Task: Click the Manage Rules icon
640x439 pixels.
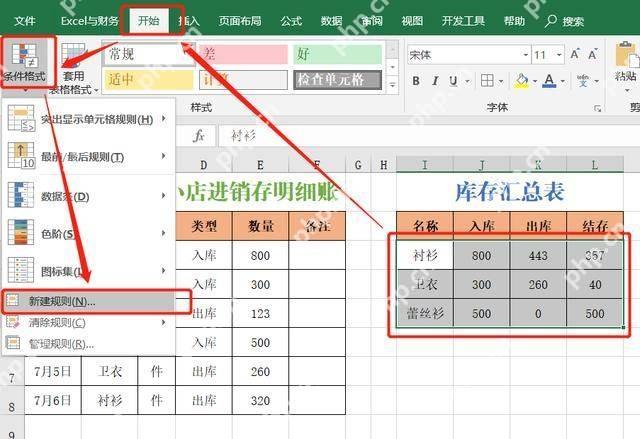Action: [13, 343]
